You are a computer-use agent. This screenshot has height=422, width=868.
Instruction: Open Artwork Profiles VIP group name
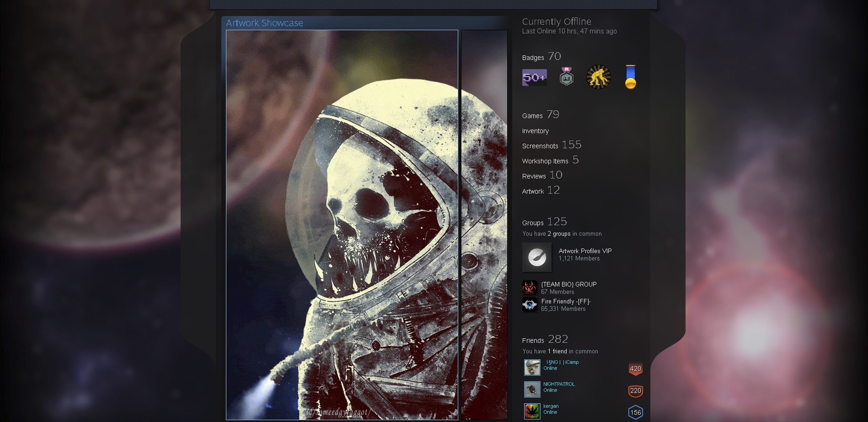click(585, 251)
